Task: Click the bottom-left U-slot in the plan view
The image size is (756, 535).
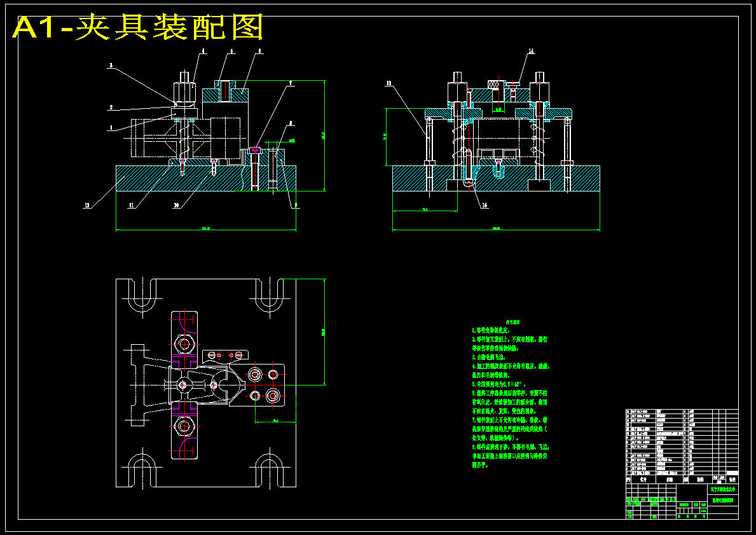Action: 142,470
